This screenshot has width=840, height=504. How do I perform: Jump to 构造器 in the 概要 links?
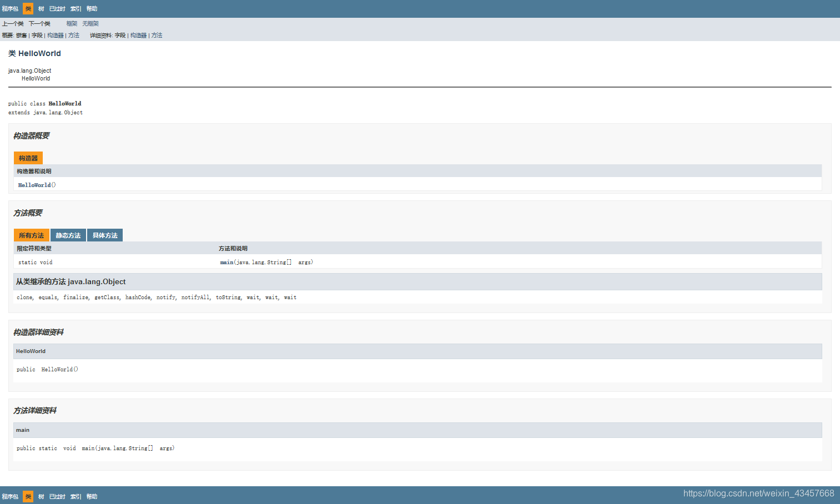(56, 36)
